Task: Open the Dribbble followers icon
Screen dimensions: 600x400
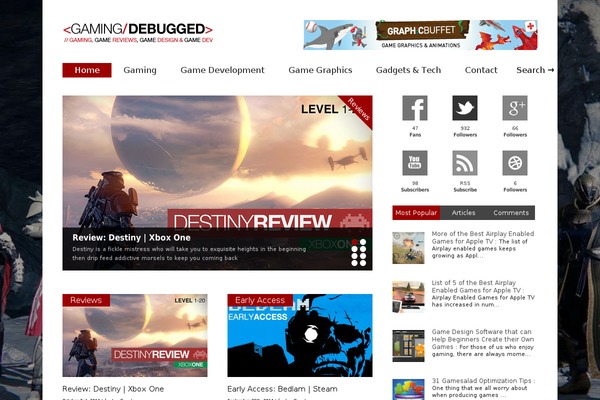Action: click(515, 163)
